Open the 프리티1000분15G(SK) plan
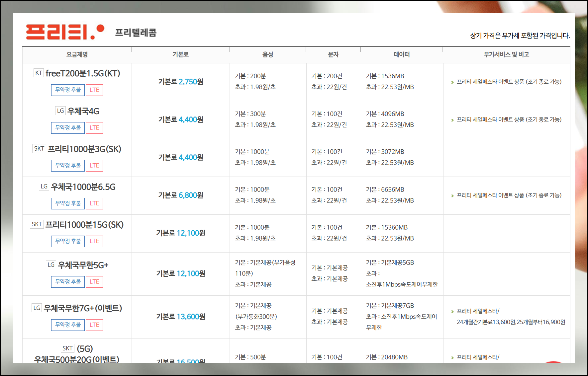 tap(84, 225)
